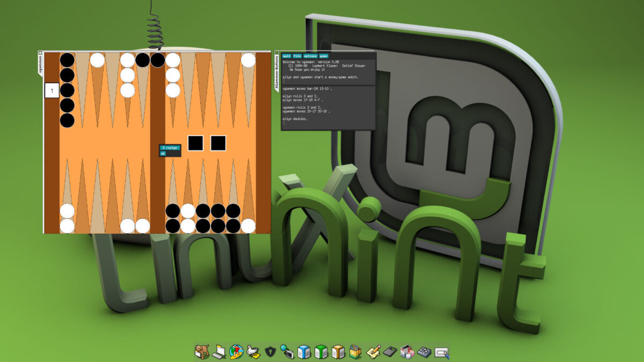The width and height of the screenshot is (644, 362).
Task: Click the green building icon in dock
Action: point(321,352)
